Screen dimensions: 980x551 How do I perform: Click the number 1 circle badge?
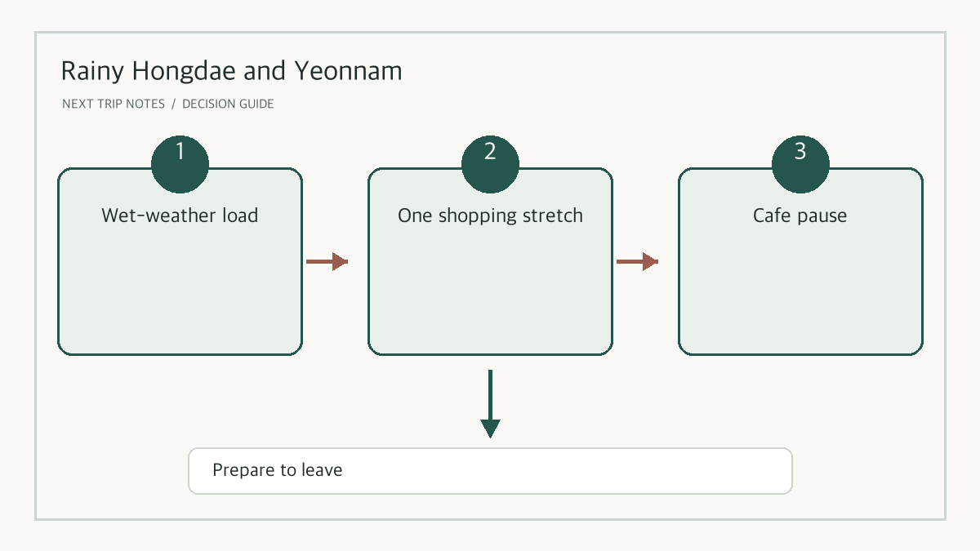pos(180,164)
